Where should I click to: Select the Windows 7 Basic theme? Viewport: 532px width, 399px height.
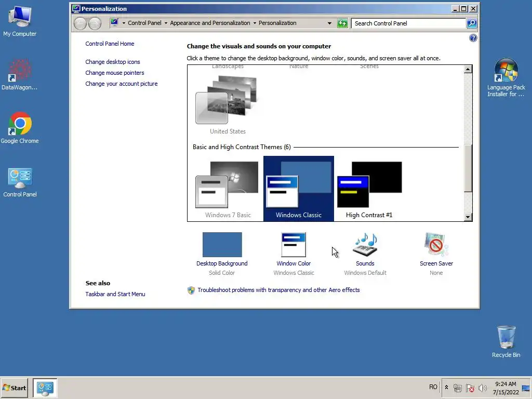coord(228,189)
